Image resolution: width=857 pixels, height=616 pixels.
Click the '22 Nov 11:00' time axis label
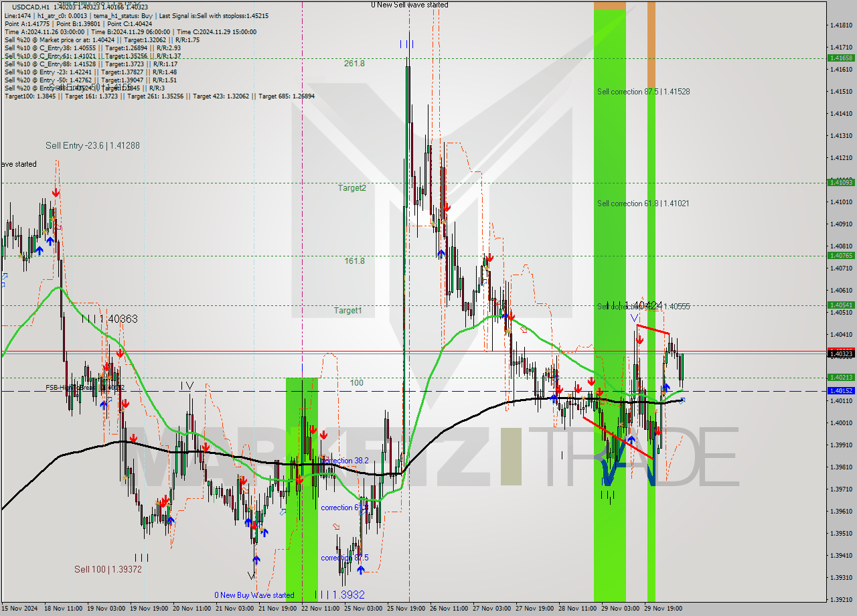coord(321,609)
